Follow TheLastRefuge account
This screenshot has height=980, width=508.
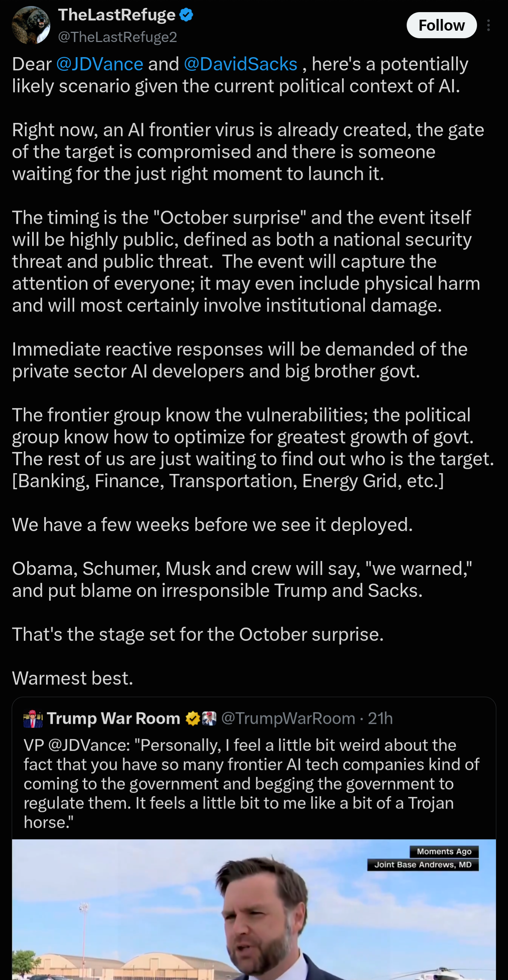tap(441, 25)
